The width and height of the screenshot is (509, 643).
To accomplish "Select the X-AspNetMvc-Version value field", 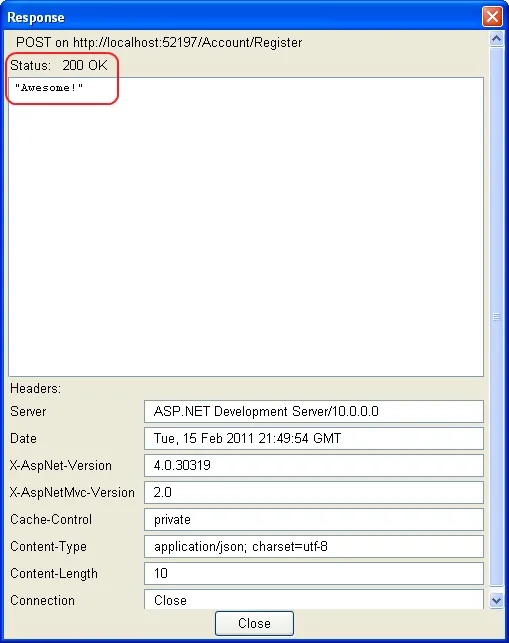I will [314, 492].
